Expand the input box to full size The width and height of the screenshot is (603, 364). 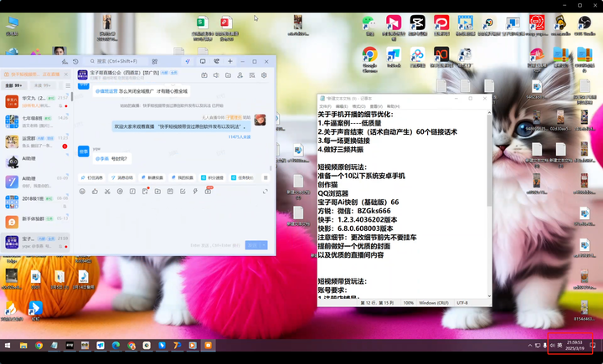point(265,192)
